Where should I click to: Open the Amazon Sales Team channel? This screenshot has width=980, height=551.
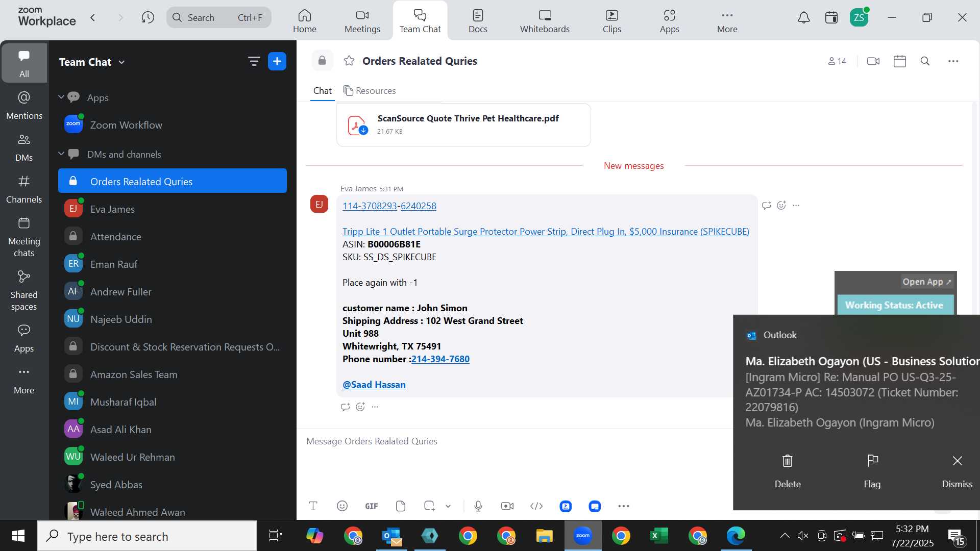pyautogui.click(x=173, y=374)
